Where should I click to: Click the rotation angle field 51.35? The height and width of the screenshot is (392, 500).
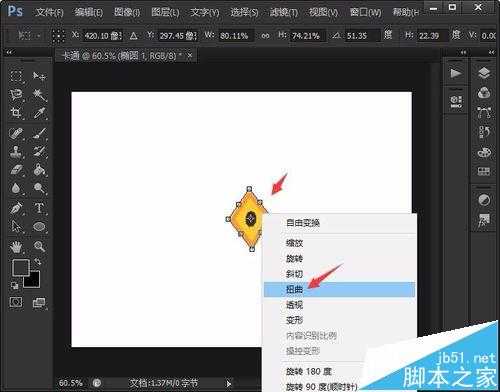click(363, 36)
